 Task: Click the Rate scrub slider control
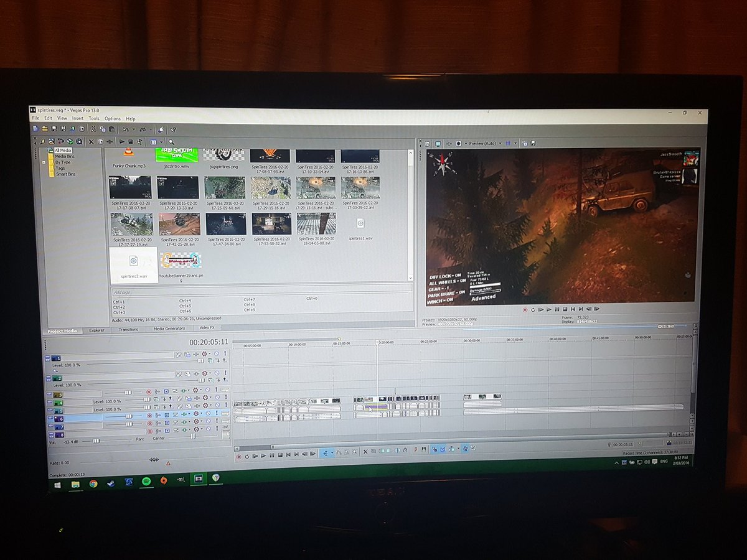tap(154, 459)
